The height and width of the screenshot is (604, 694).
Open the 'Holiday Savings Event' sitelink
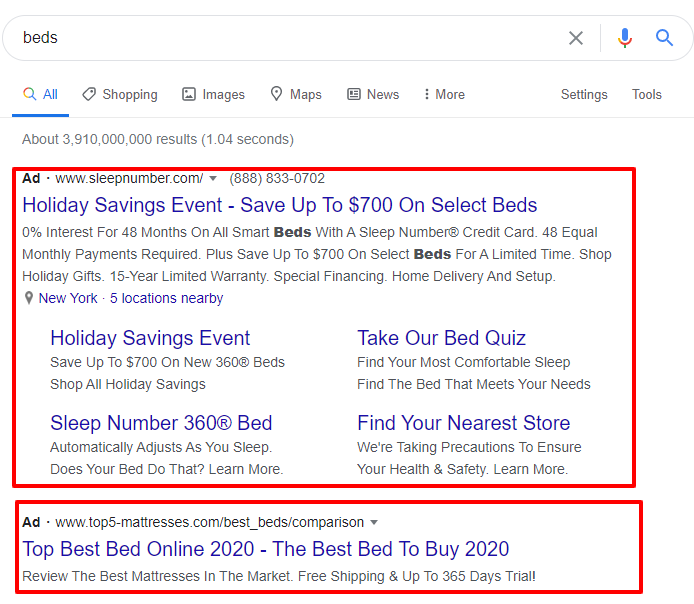[x=150, y=338]
